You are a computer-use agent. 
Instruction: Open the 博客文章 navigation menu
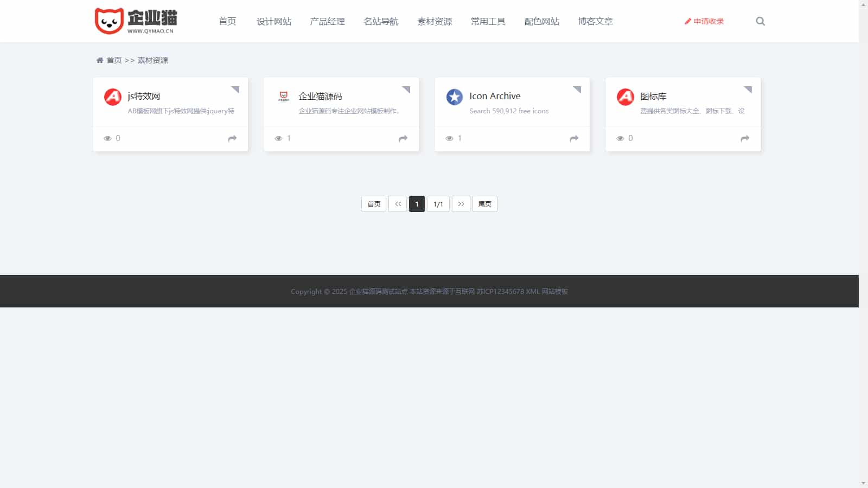tap(595, 21)
